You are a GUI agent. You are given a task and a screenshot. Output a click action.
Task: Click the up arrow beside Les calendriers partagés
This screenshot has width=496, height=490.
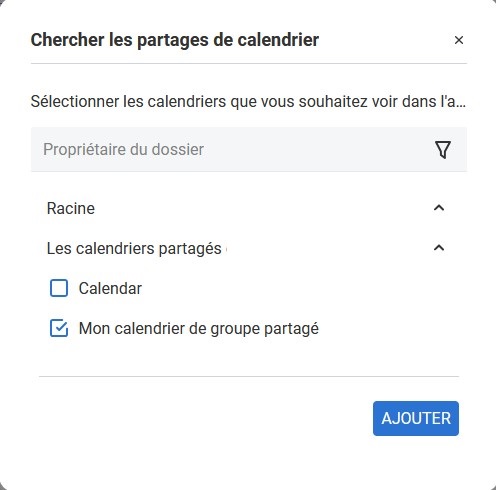pyautogui.click(x=439, y=248)
